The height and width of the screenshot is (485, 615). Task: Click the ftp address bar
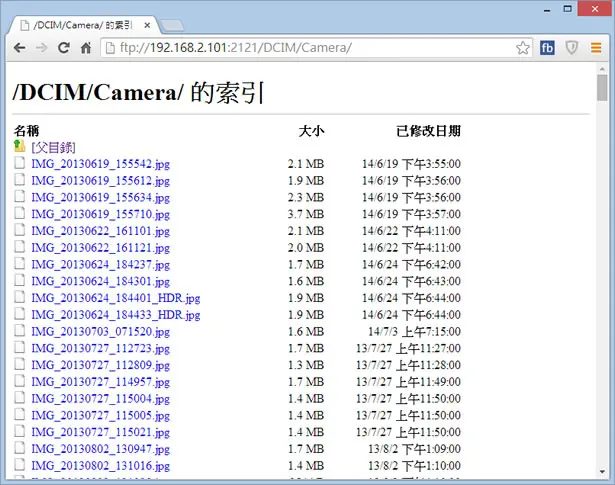point(310,48)
